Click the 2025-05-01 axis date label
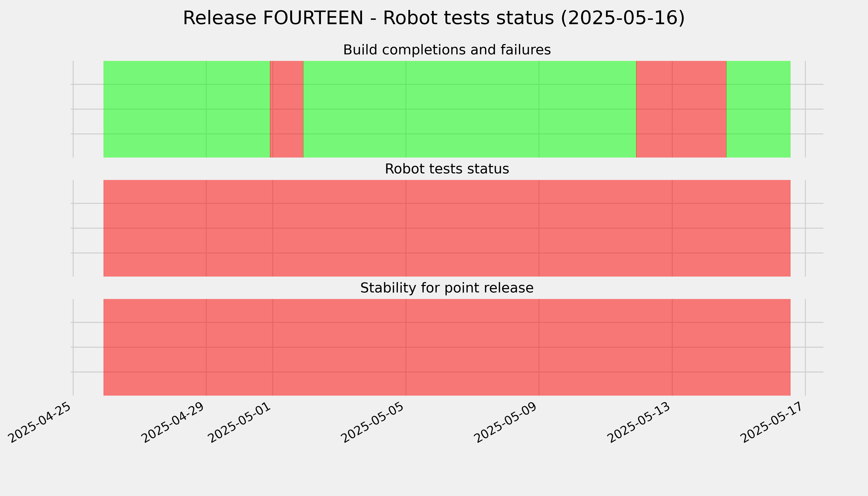 point(240,422)
